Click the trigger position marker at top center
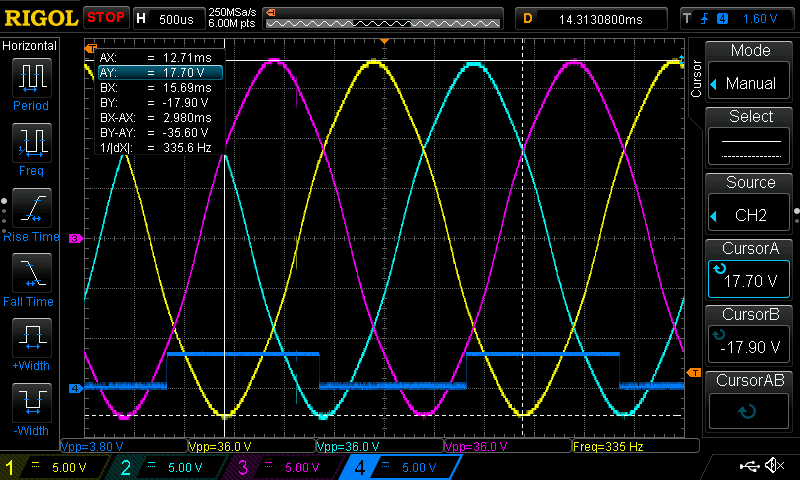The image size is (800, 480). click(384, 41)
